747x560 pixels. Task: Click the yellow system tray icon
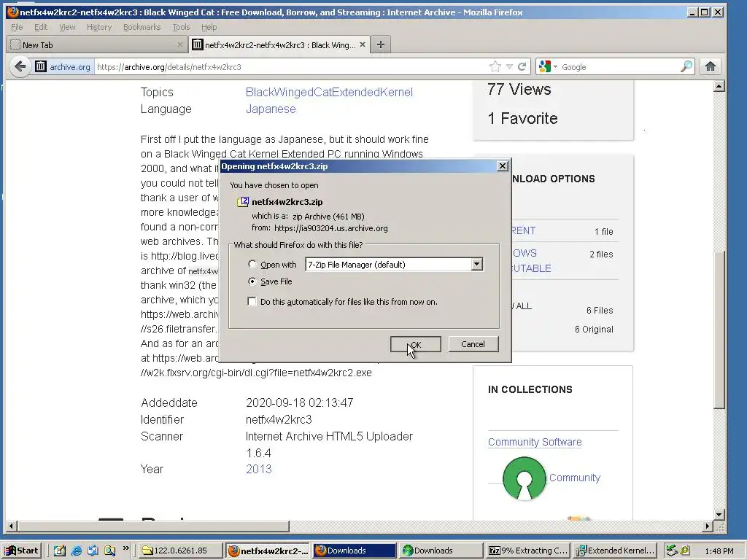pyautogui.click(x=684, y=551)
